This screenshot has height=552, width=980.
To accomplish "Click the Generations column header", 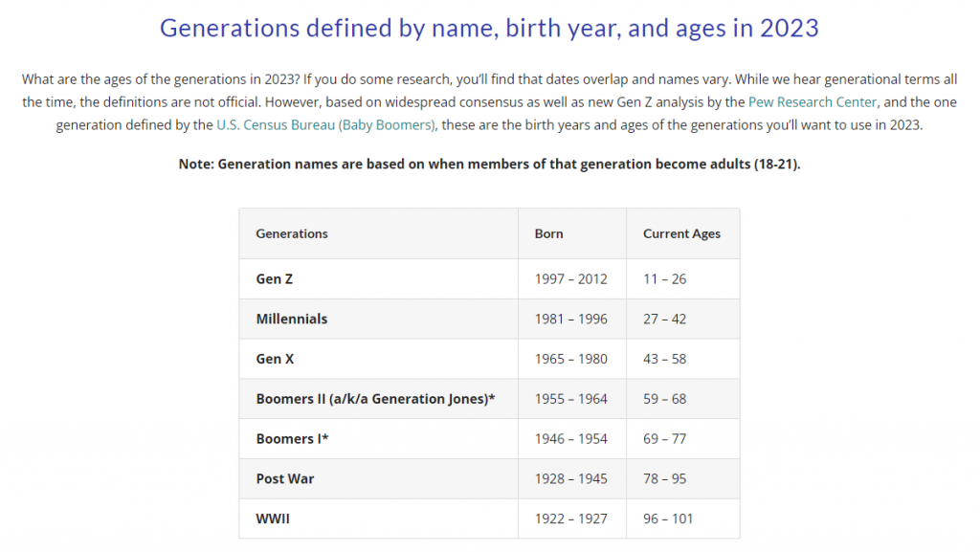I will [x=292, y=233].
